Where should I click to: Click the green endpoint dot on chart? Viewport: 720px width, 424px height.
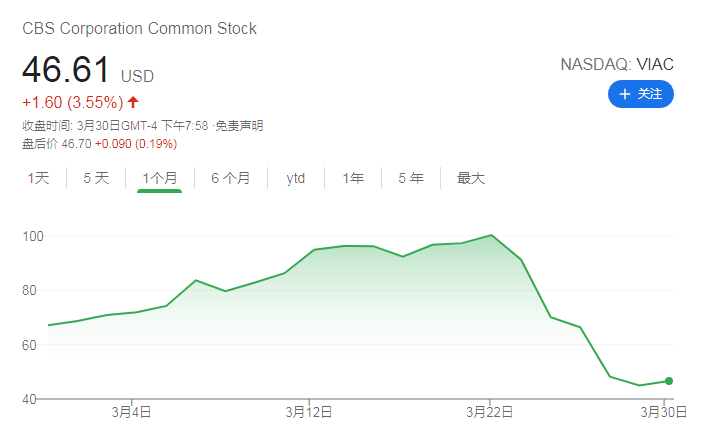pyautogui.click(x=668, y=381)
